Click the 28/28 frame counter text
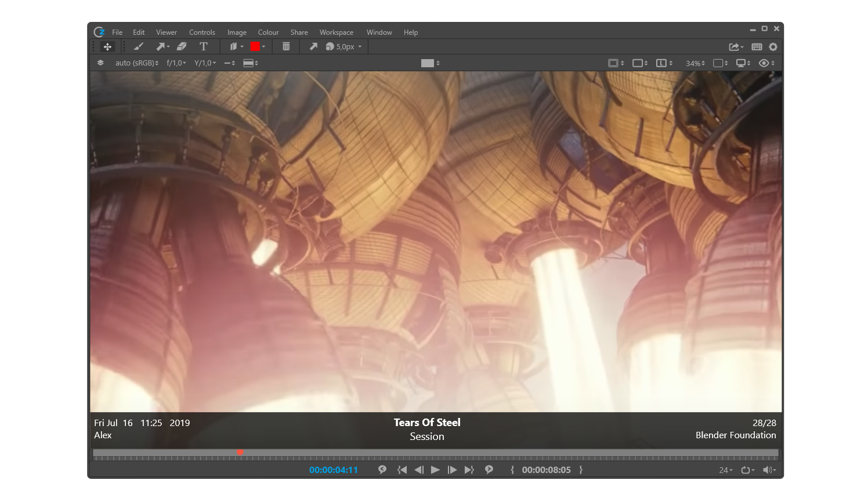The image size is (868, 502). [764, 423]
